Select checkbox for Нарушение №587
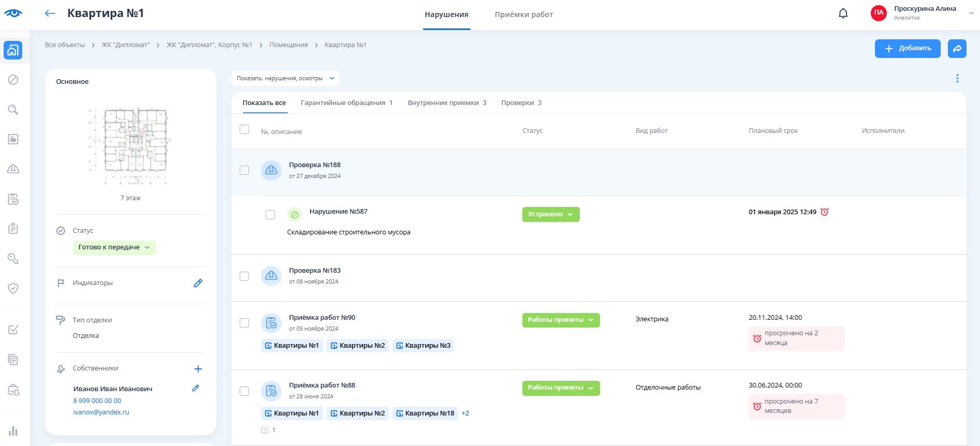 pyautogui.click(x=270, y=215)
